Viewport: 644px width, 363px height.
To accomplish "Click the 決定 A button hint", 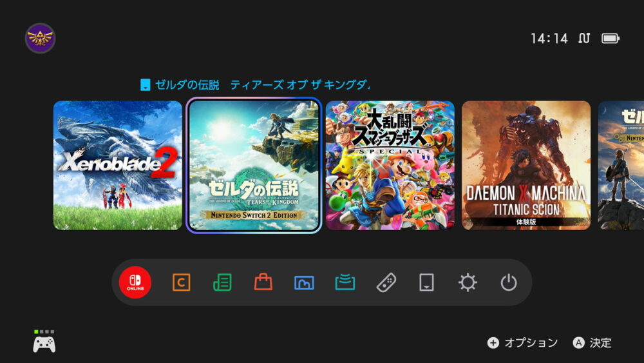I will pyautogui.click(x=592, y=343).
